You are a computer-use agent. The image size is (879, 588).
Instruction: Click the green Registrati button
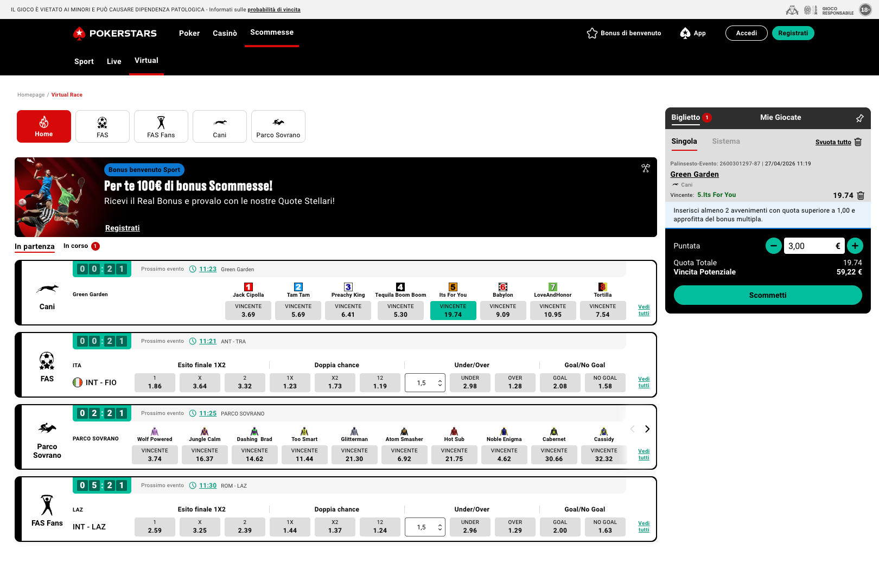(x=793, y=33)
